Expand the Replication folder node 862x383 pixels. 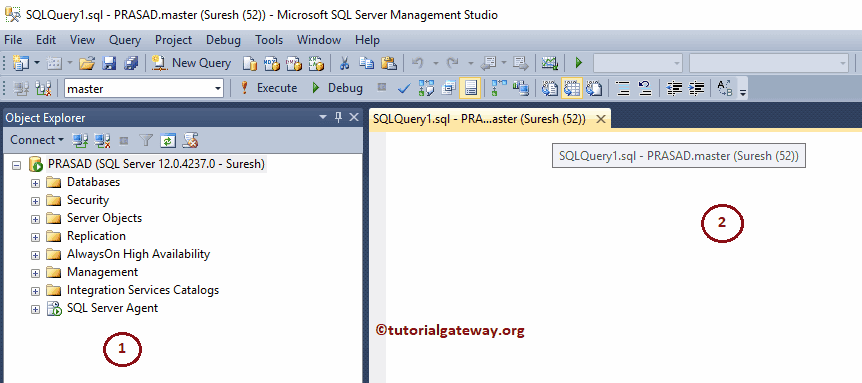(x=36, y=237)
